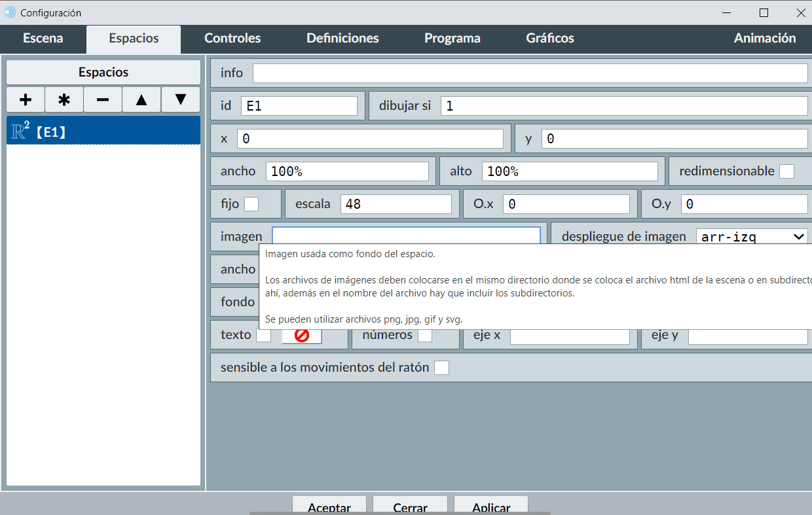Toggle the fijo checkbox

(251, 204)
